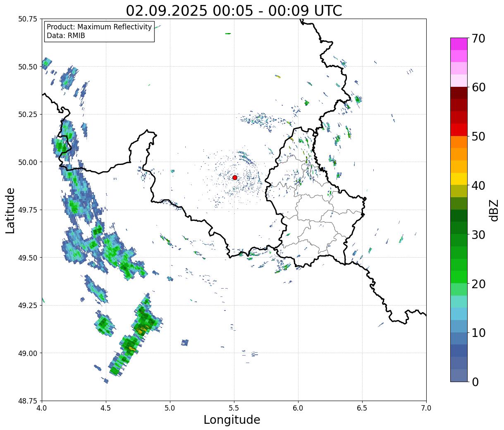Click colorbar tick label 0

[x=475, y=382]
